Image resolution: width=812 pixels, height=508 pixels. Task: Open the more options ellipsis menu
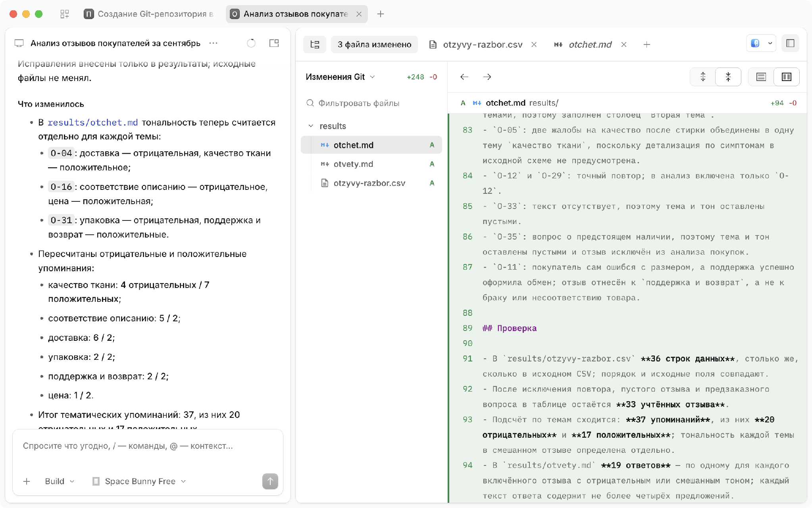(x=214, y=43)
